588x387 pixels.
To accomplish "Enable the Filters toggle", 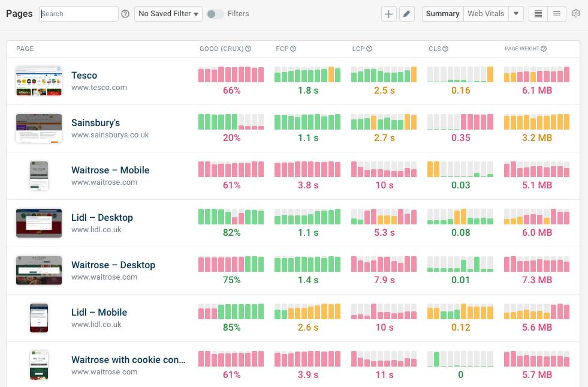I will click(x=214, y=13).
